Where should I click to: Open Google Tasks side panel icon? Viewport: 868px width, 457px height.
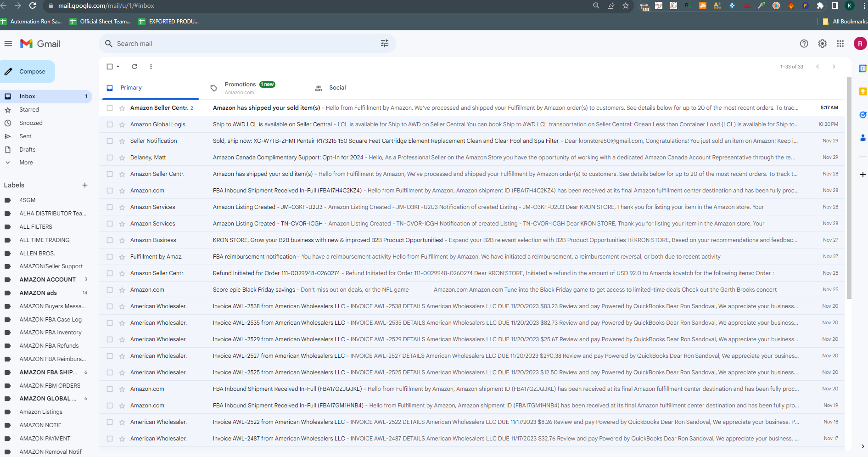[862, 115]
